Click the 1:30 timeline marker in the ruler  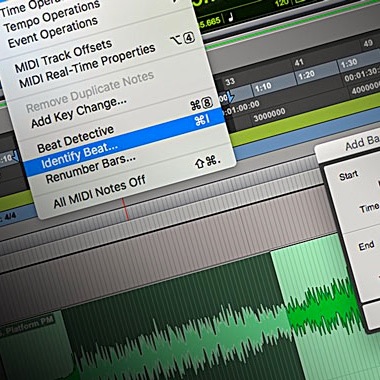pyautogui.click(x=349, y=62)
